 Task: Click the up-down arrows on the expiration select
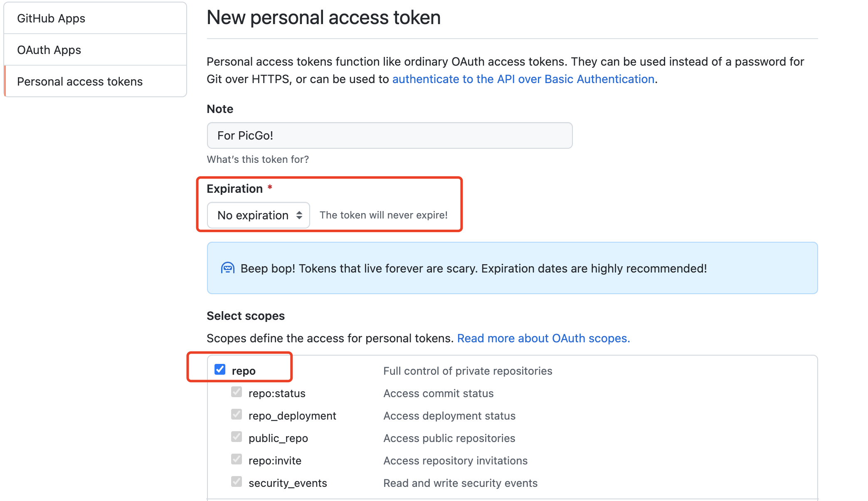click(x=299, y=215)
